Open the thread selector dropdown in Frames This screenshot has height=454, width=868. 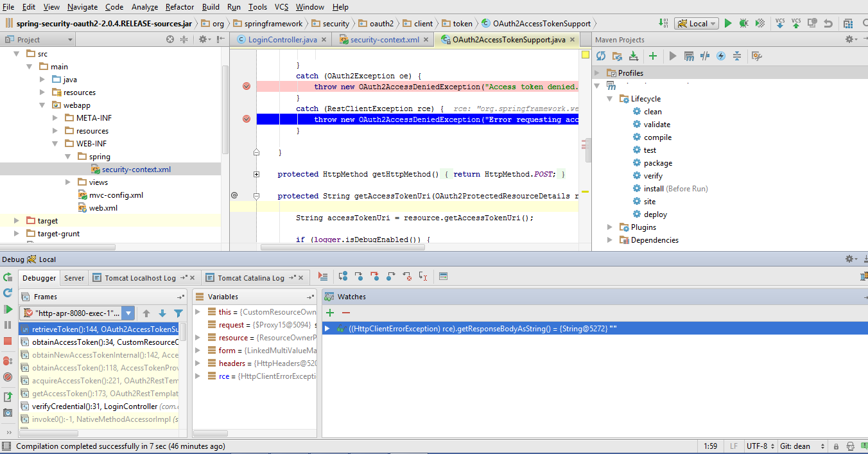(x=128, y=313)
